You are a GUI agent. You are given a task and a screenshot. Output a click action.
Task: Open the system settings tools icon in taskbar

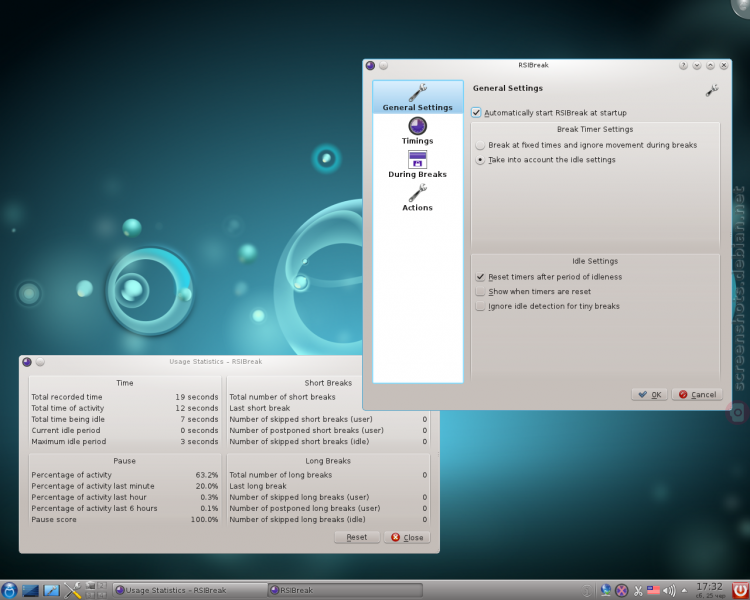point(73,590)
